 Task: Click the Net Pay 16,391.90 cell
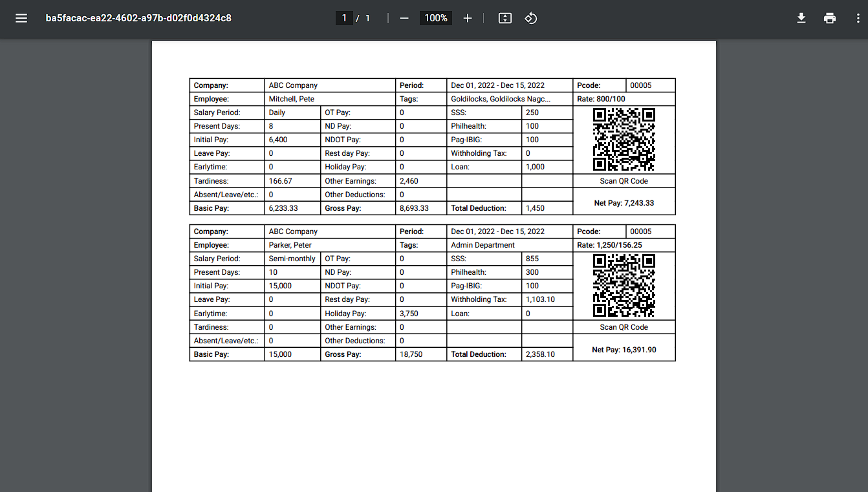tap(624, 350)
